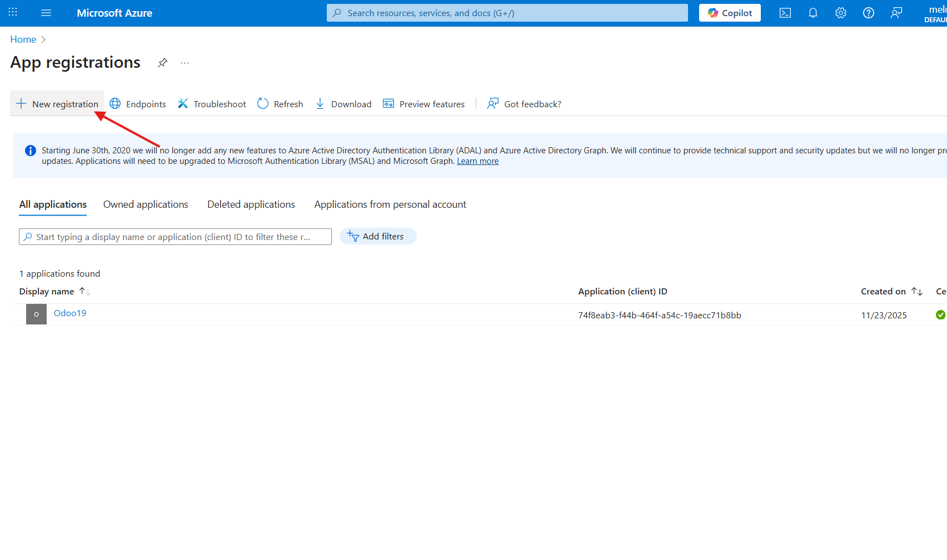Switch to Owned applications tab
The width and height of the screenshot is (947, 560).
[x=146, y=204]
